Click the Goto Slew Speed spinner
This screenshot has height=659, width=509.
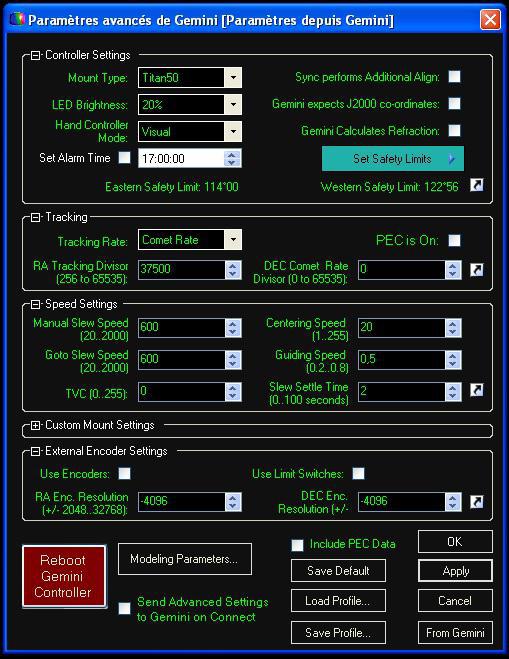(x=233, y=360)
